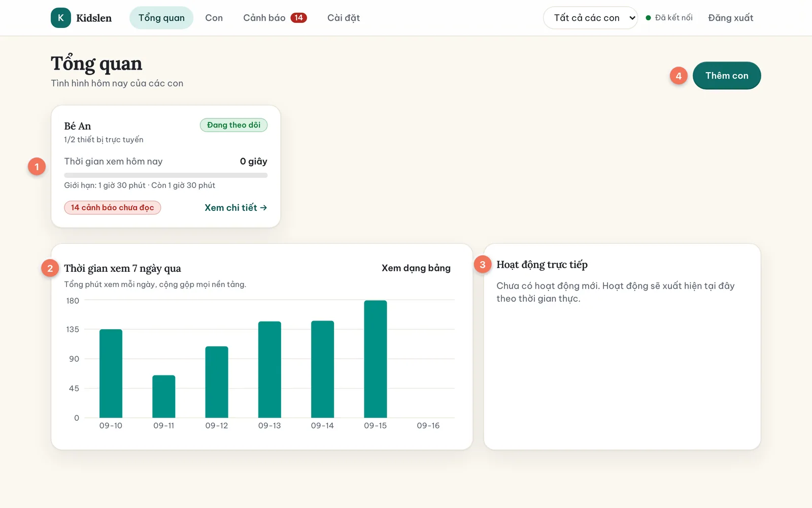Screen dimensions: 812x508
Task: Click the 'Giới hạn: 1 giờ 30 phút' text
Action: click(105, 185)
